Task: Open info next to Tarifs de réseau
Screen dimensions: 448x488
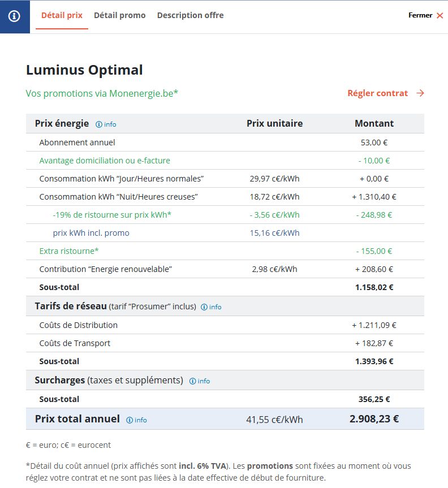Action: point(211,307)
